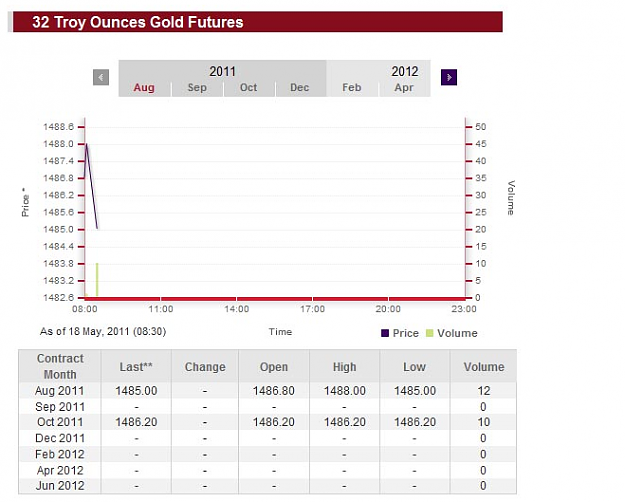
Task: Choose the Feb 2012 contract tab
Action: coord(352,87)
